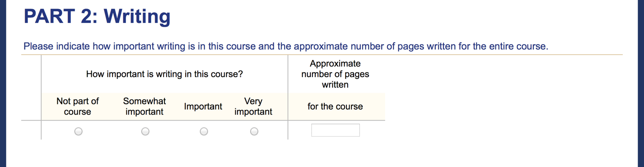Mark writing as "Important" radio button
This screenshot has height=167, width=644.
click(x=204, y=131)
